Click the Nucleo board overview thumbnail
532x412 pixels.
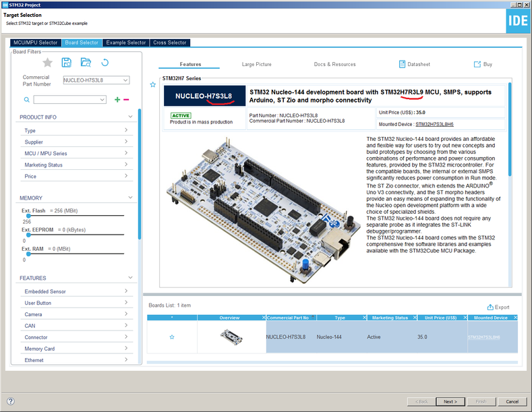coord(231,337)
